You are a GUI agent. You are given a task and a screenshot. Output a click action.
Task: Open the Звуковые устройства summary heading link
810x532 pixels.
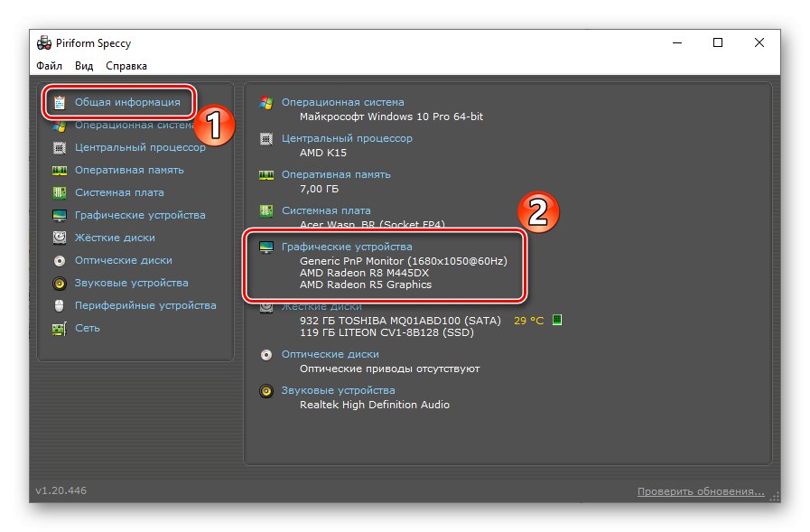tap(338, 390)
